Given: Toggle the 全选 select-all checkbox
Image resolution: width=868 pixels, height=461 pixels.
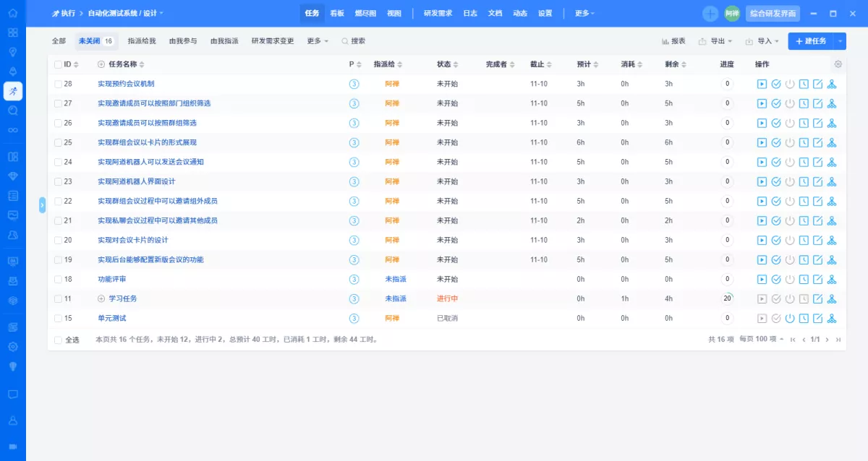Looking at the screenshot, I should [x=59, y=340].
